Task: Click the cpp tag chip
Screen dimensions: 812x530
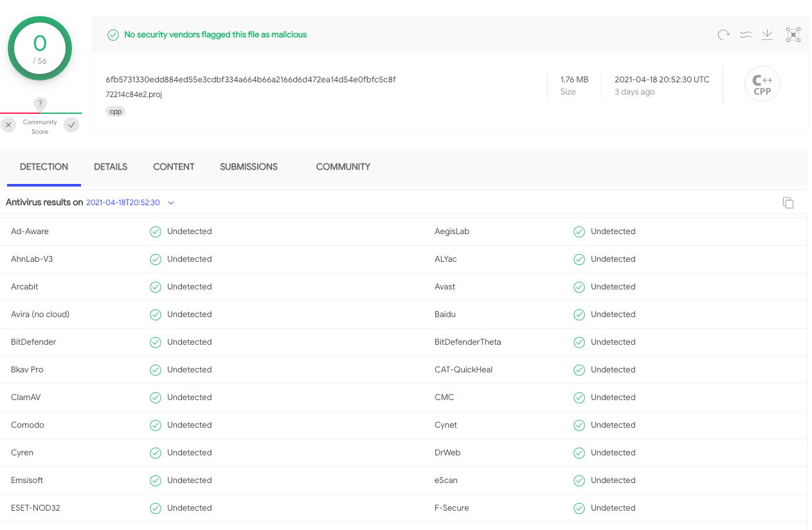Action: click(x=116, y=111)
